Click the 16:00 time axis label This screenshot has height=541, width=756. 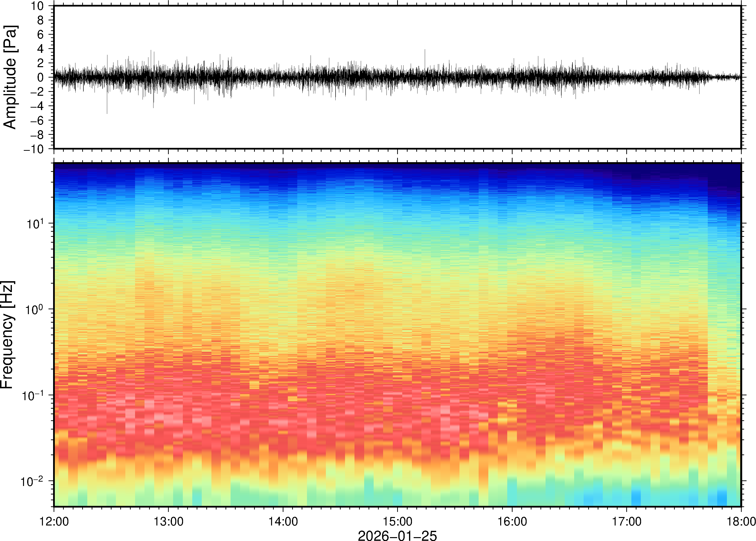click(x=512, y=521)
